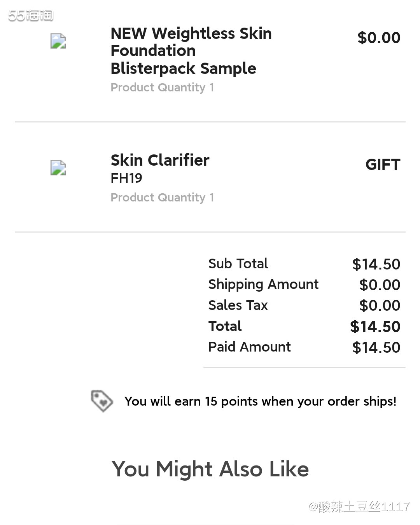This screenshot has width=420, height=525.
Task: Click Product Quantity under Skin Clarifier
Action: tap(162, 198)
